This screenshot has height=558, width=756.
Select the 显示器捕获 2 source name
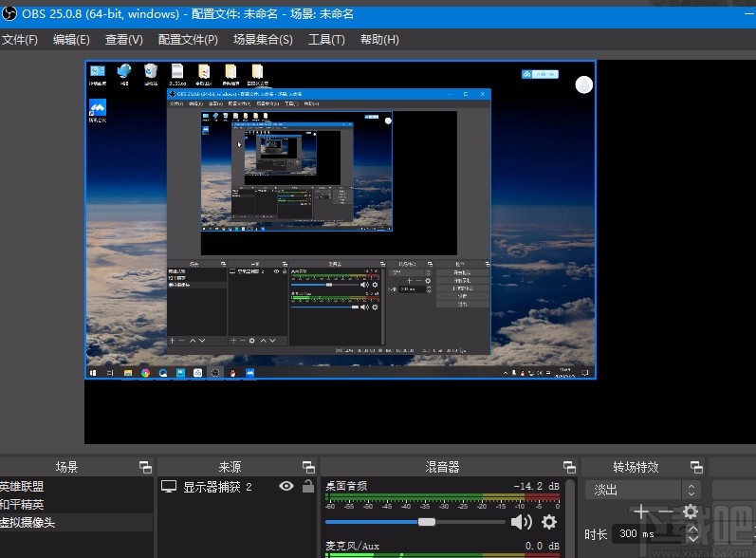[217, 487]
